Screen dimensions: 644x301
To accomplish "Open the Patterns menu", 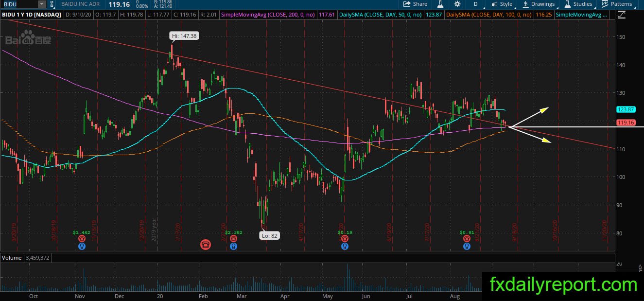I will coord(617,4).
